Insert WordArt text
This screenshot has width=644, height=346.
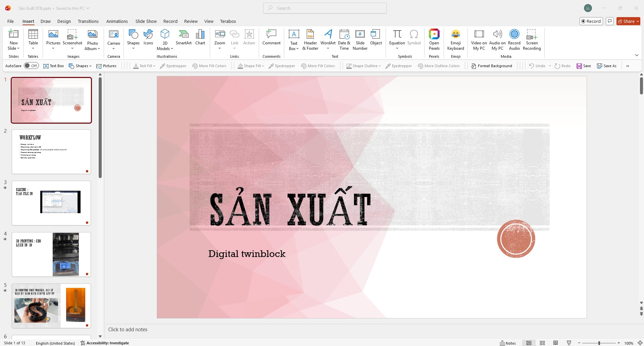tap(328, 40)
